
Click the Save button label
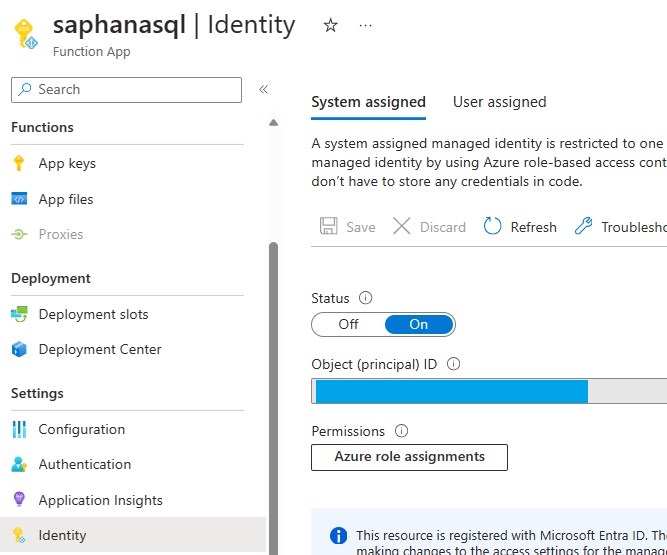361,227
